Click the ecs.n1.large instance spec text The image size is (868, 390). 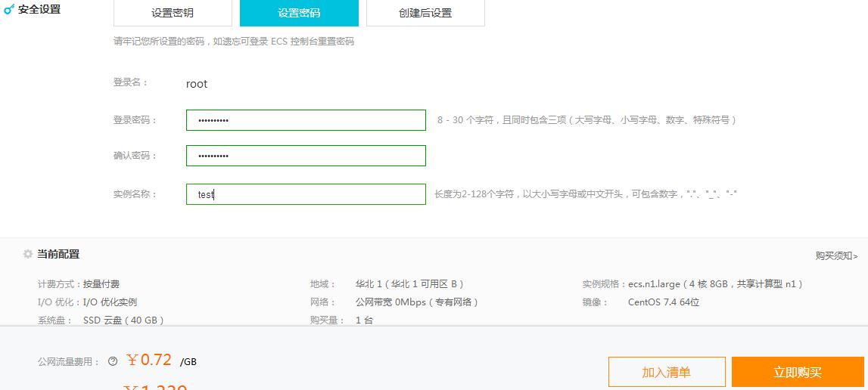(654, 284)
